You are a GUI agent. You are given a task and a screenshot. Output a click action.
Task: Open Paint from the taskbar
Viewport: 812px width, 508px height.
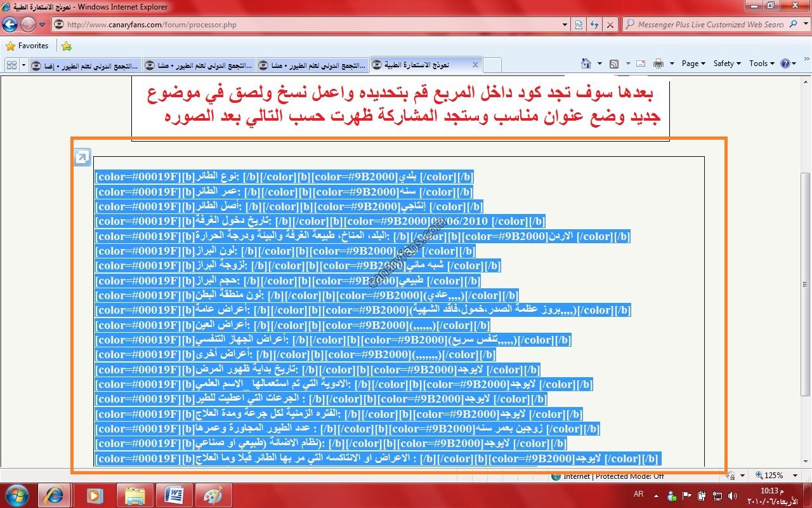pyautogui.click(x=213, y=495)
